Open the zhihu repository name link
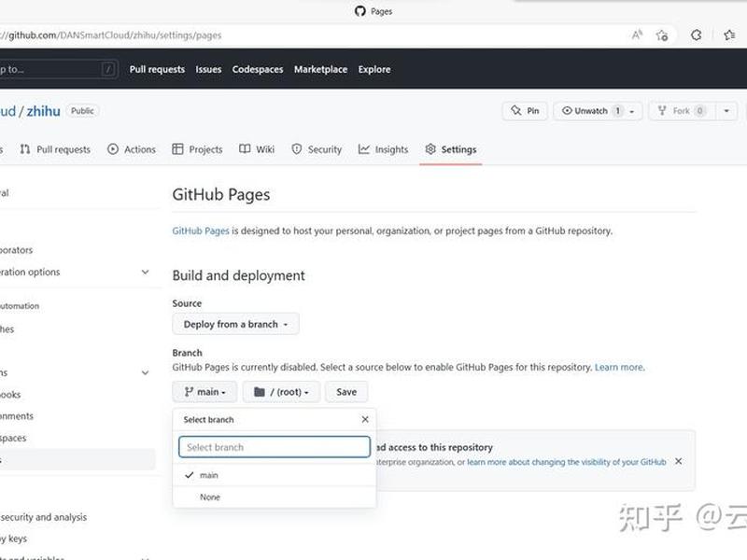The image size is (747, 560). 43,111
